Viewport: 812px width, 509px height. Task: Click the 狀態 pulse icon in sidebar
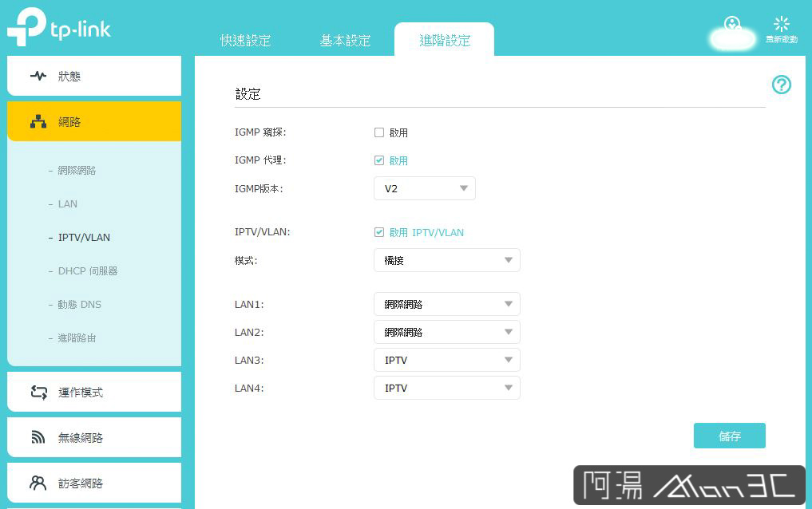(38, 76)
